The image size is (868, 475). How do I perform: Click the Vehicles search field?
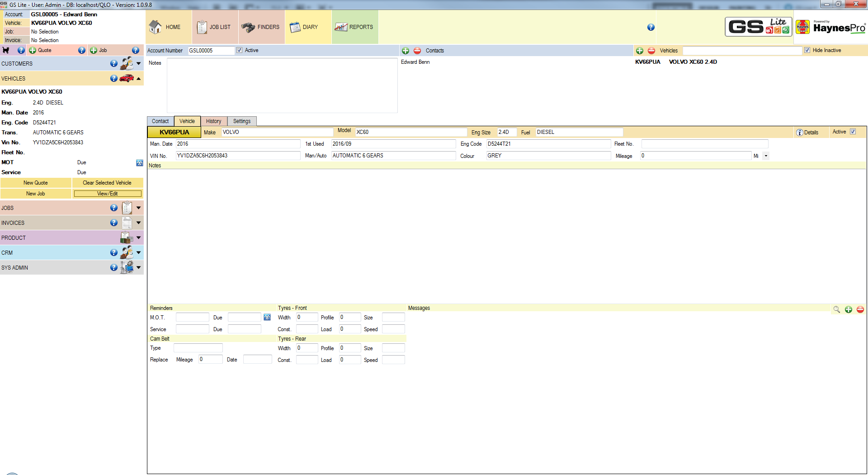[x=742, y=51]
